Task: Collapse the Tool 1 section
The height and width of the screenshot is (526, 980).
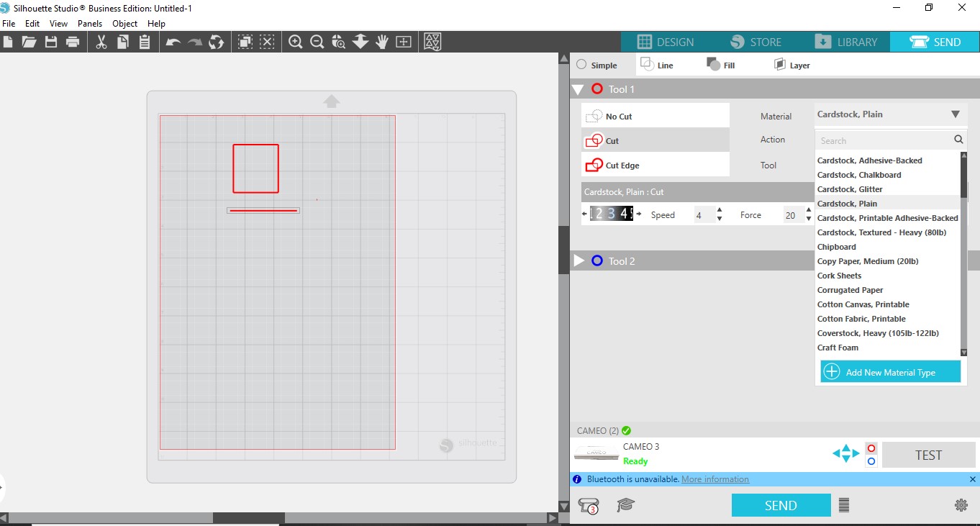Action: [x=578, y=90]
